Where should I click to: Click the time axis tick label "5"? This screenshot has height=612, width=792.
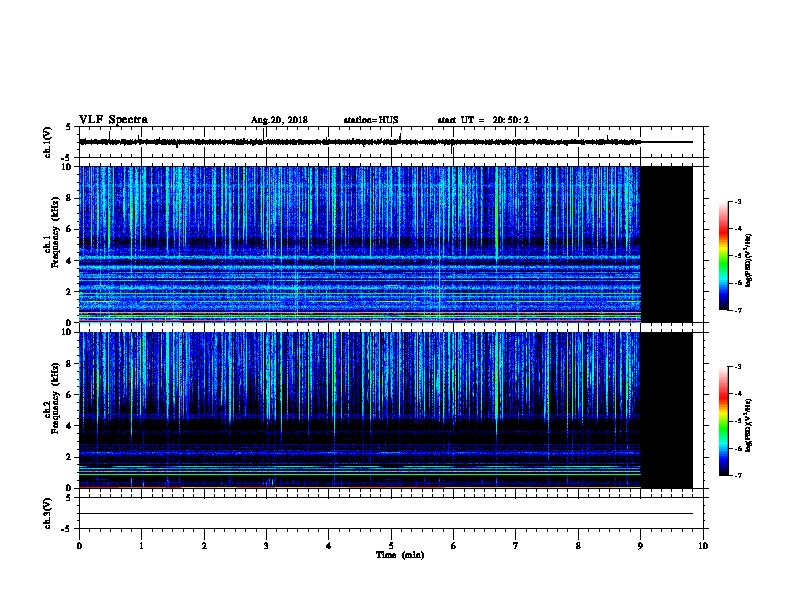tap(391, 545)
